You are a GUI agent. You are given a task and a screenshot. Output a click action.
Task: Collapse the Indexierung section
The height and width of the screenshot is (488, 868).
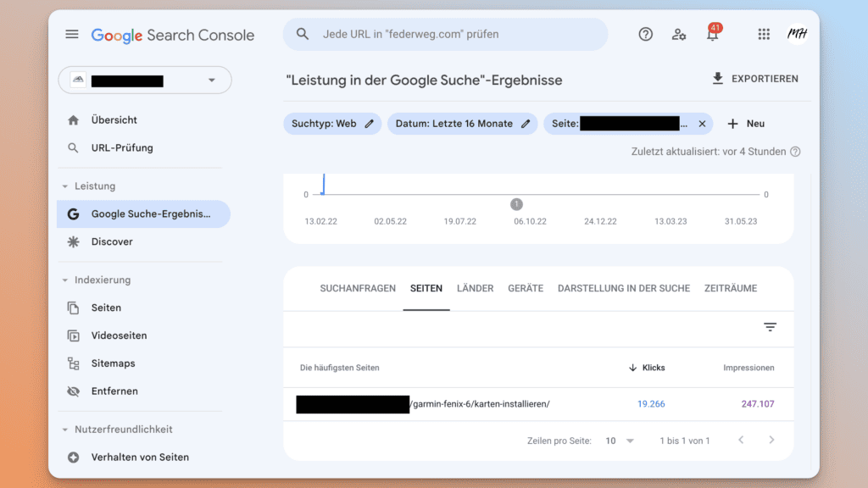[64, 280]
